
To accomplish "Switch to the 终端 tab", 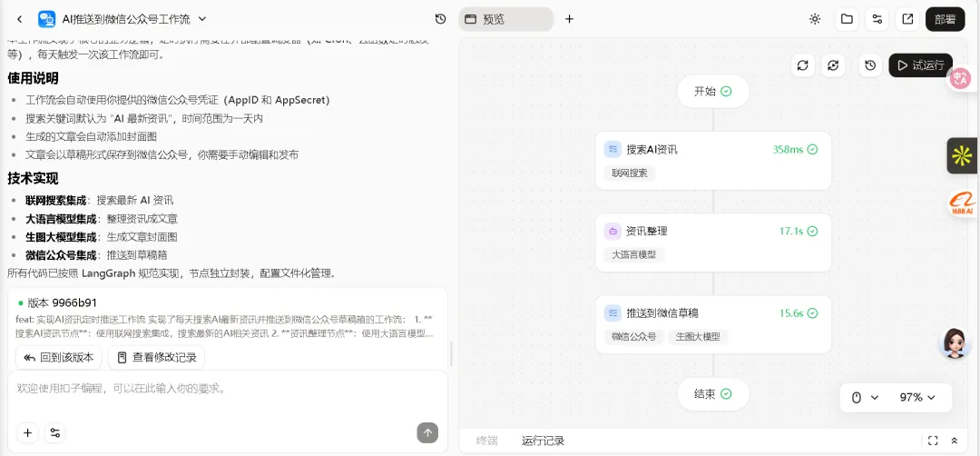I will point(487,441).
